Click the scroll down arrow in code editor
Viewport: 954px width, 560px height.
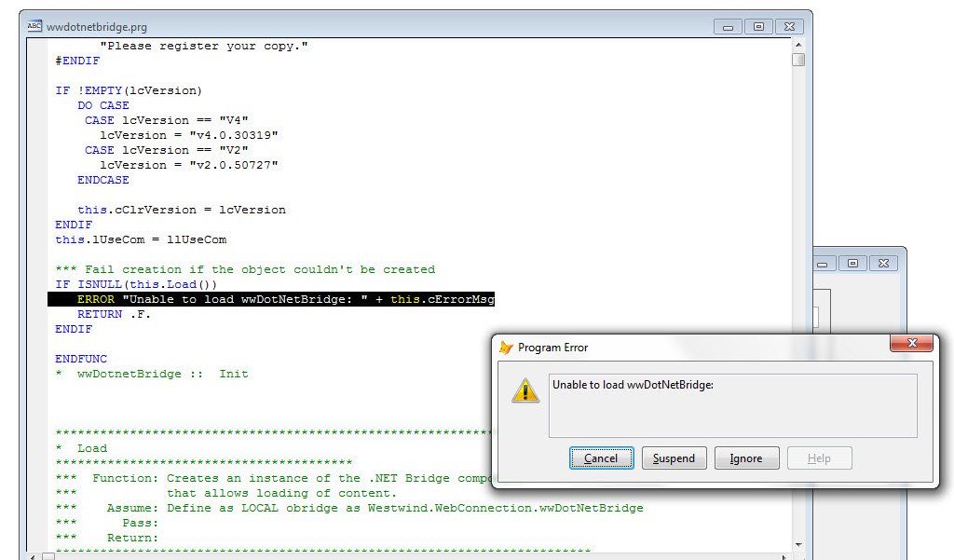(798, 544)
